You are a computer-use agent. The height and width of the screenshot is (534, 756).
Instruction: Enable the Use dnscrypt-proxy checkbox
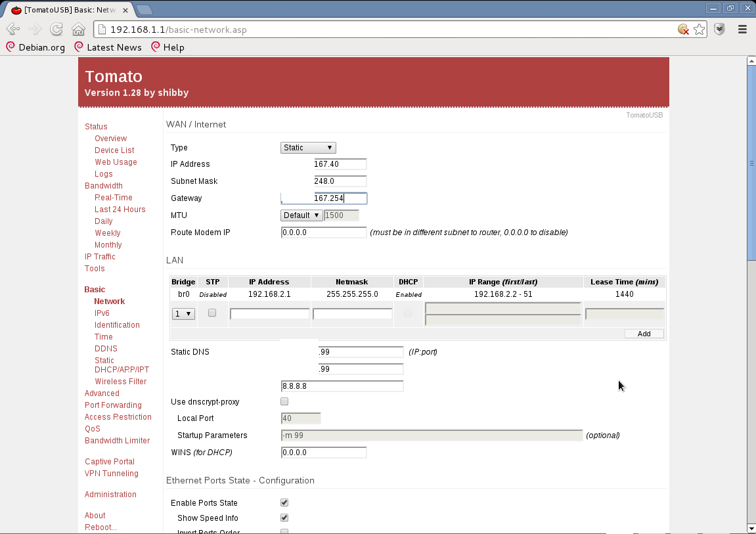284,401
